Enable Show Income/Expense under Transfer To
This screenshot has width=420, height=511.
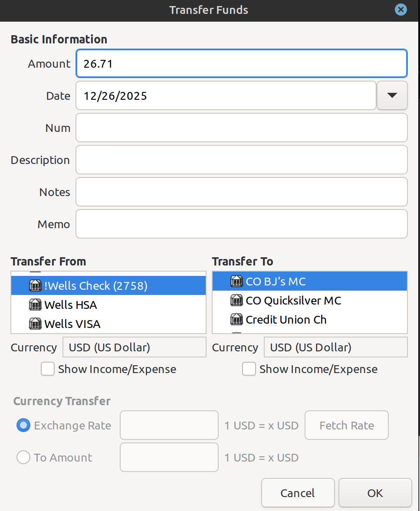point(249,369)
